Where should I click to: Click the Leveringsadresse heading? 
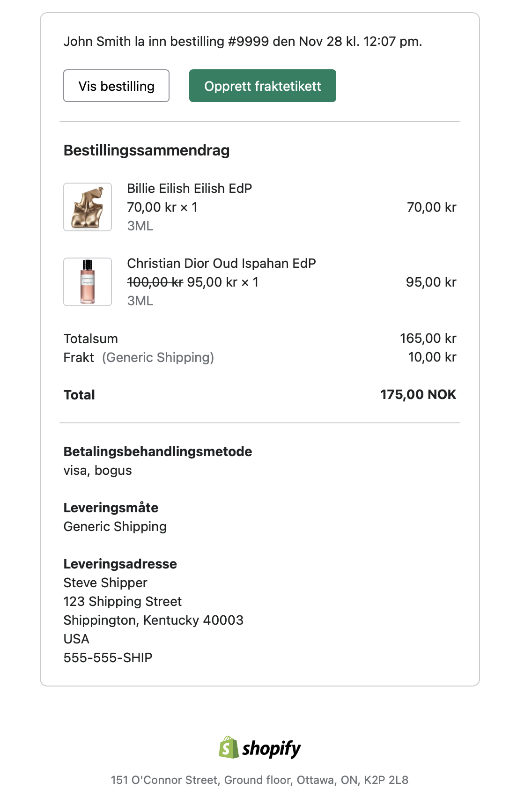[x=120, y=564]
